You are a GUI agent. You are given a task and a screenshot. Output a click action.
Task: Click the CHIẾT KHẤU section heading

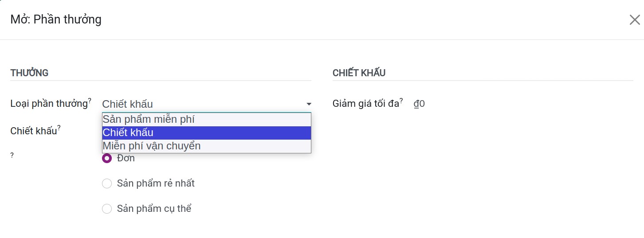click(x=359, y=73)
